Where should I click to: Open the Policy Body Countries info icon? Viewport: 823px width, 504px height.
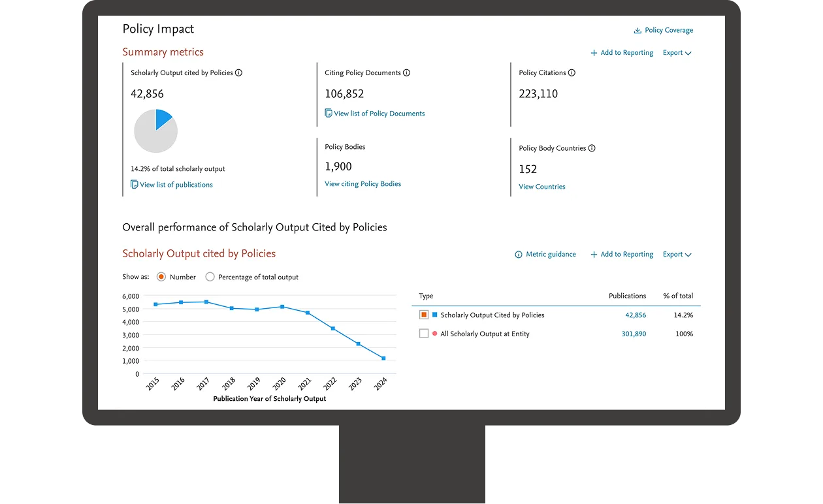592,148
